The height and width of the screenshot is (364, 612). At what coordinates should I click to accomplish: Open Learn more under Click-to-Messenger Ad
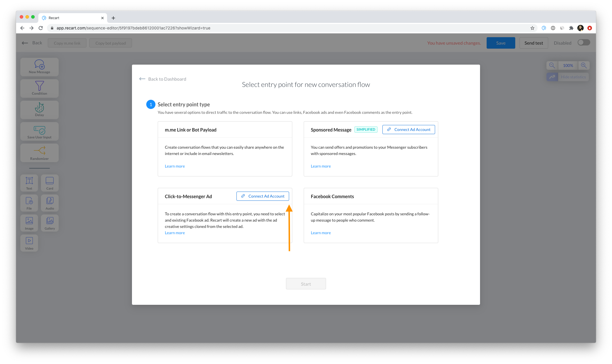(175, 233)
